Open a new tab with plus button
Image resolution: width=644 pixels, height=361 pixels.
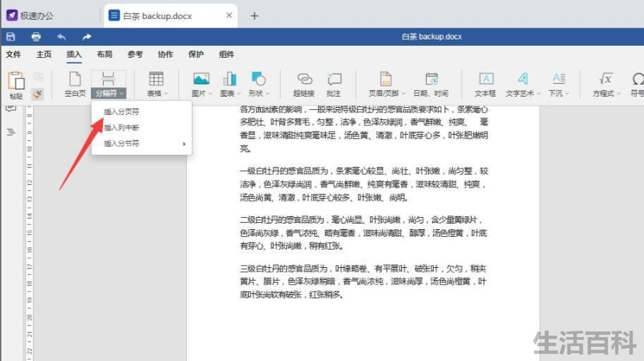[x=255, y=16]
